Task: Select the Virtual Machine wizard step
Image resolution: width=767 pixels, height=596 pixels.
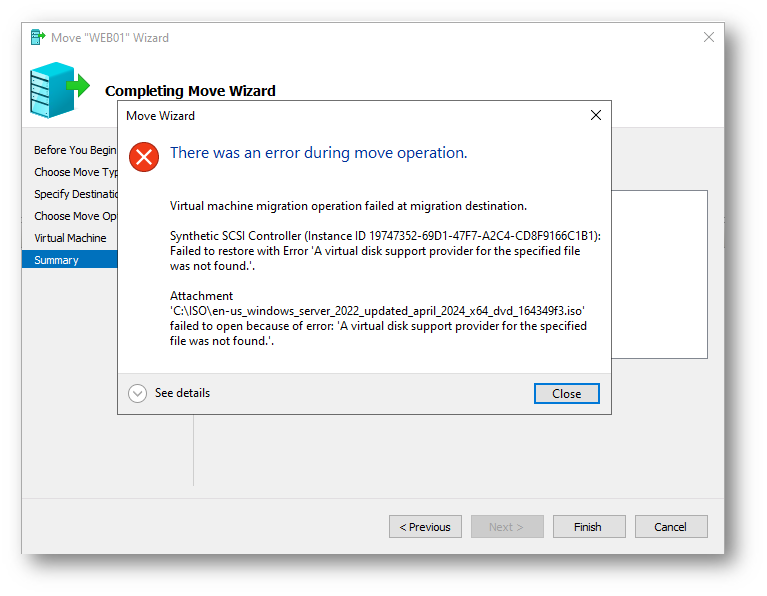Action: 70,238
